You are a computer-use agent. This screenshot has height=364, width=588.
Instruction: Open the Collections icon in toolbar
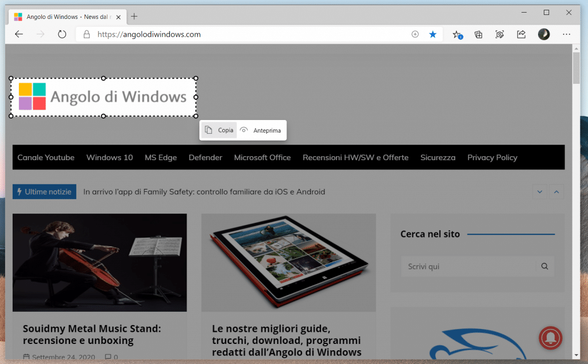[x=478, y=34]
